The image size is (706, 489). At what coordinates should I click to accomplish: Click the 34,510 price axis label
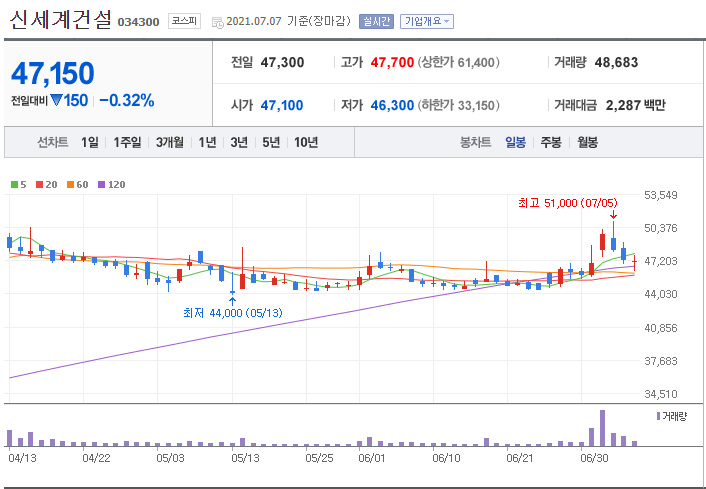[x=661, y=394]
